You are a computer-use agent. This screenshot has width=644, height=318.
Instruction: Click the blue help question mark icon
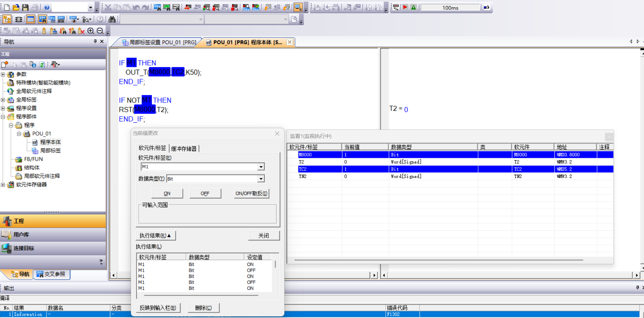[47, 7]
